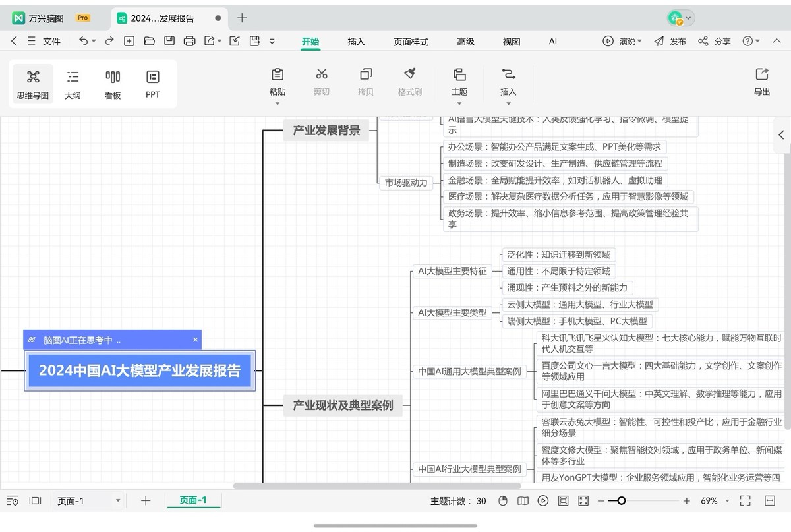Open the undo history dropdown arrow

[x=94, y=41]
